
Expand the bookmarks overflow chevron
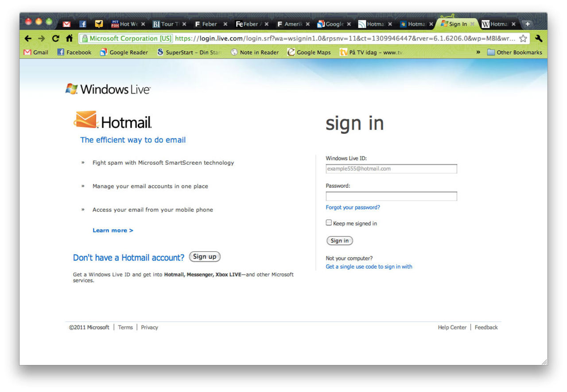[x=479, y=52]
